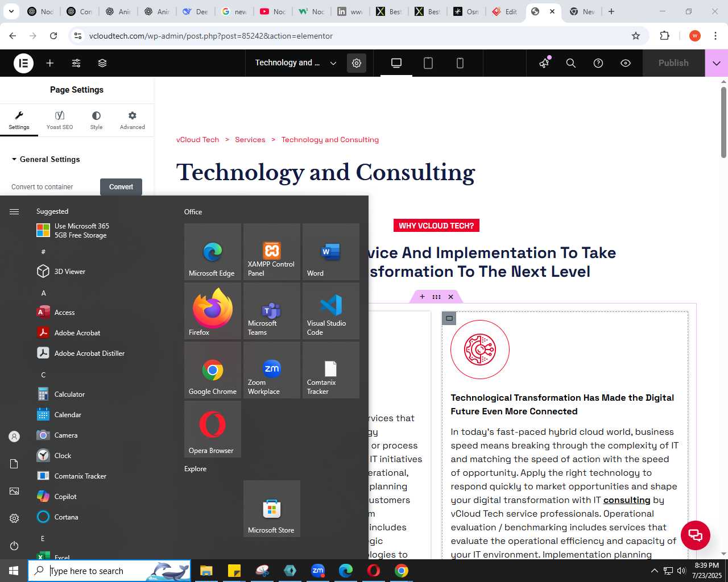Jump to letter C section header
This screenshot has width=728, height=582.
pos(44,375)
